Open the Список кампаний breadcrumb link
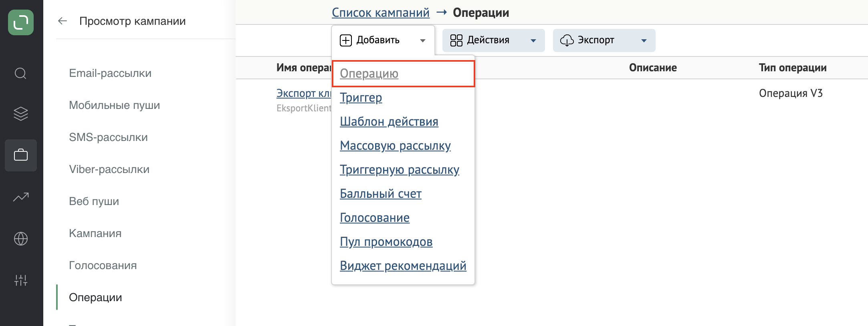 381,13
